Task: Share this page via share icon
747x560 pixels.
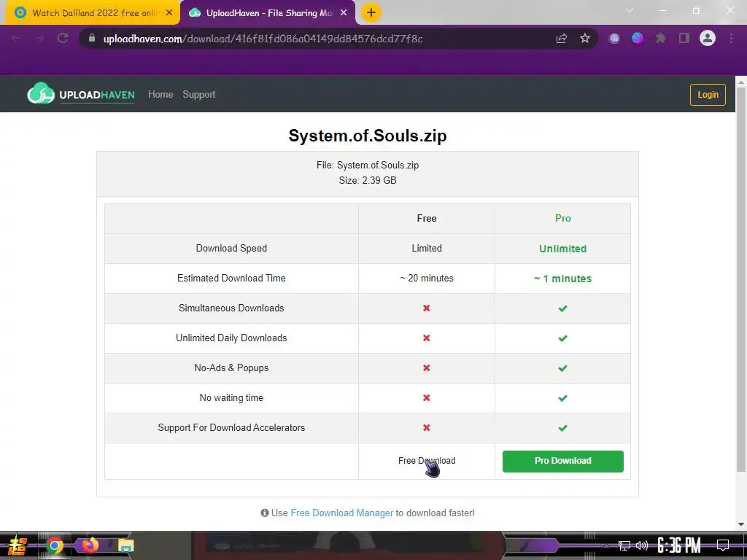Action: (562, 39)
